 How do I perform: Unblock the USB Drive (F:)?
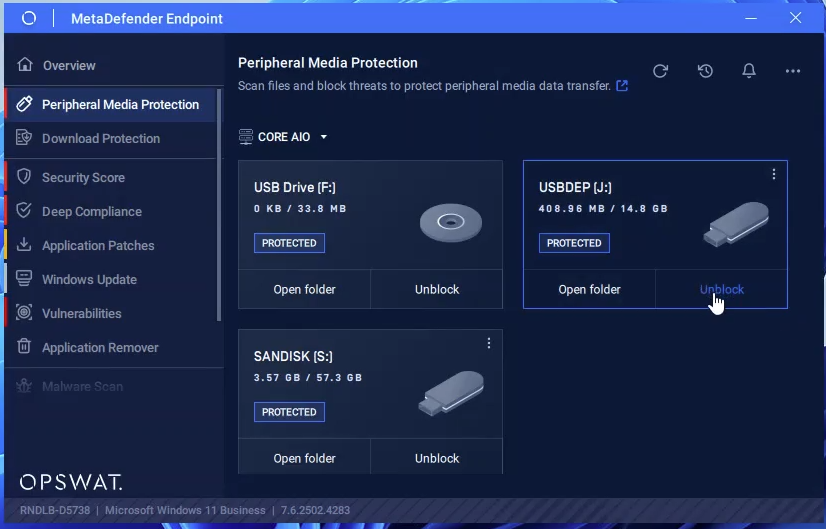[x=437, y=289]
